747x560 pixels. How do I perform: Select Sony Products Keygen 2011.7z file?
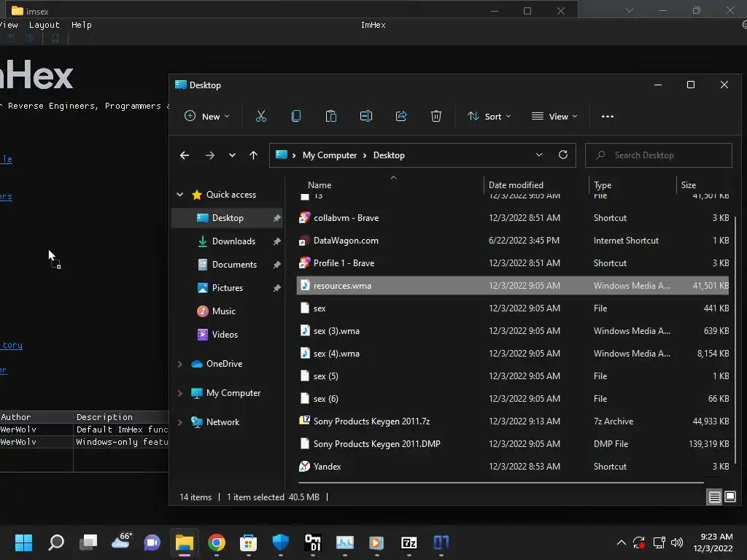(513, 421)
